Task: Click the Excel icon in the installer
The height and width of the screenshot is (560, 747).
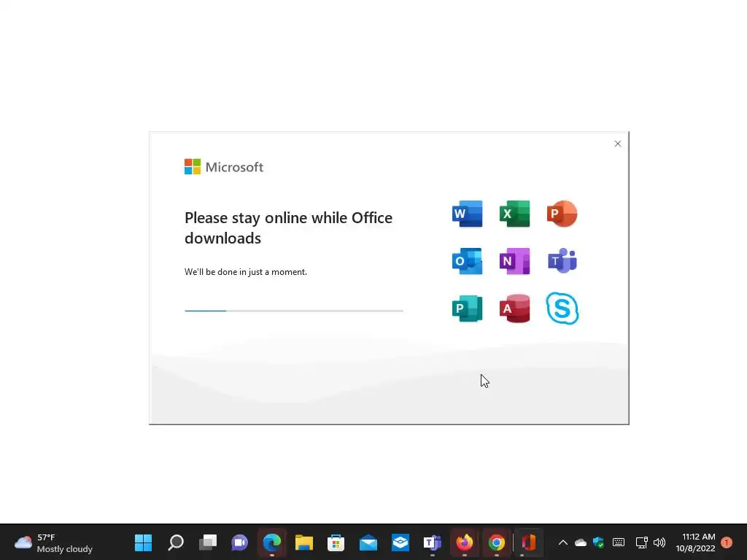Action: [514, 214]
